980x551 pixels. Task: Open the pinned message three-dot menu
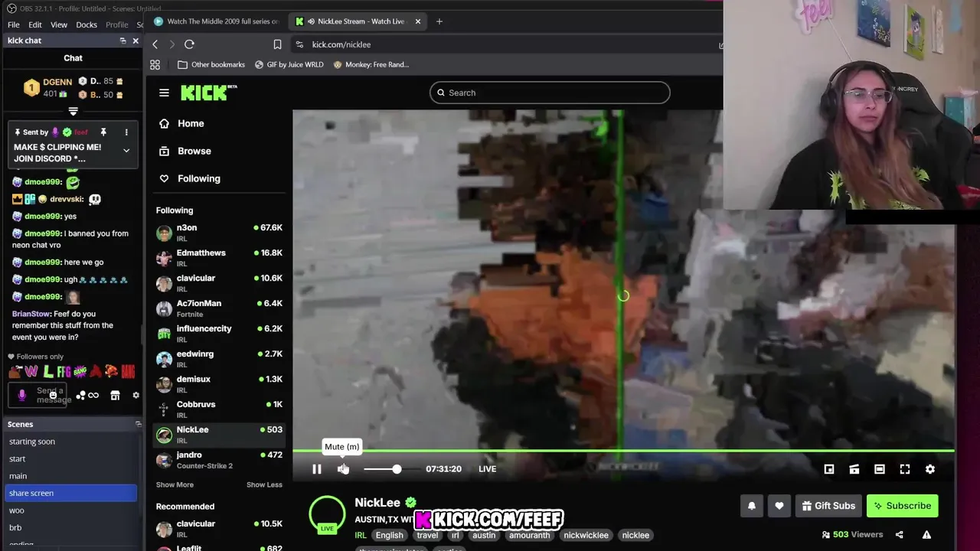coord(126,132)
